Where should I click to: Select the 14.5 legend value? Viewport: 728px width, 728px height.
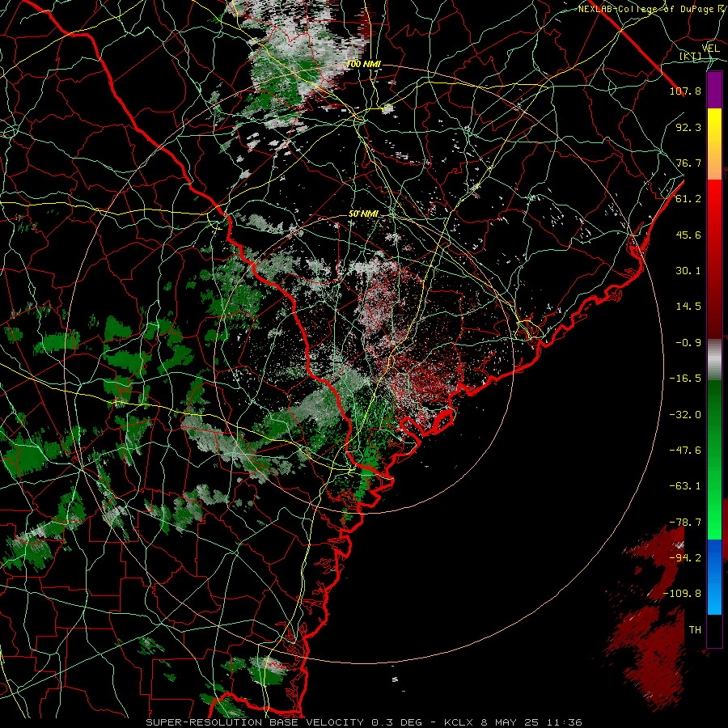pos(688,307)
